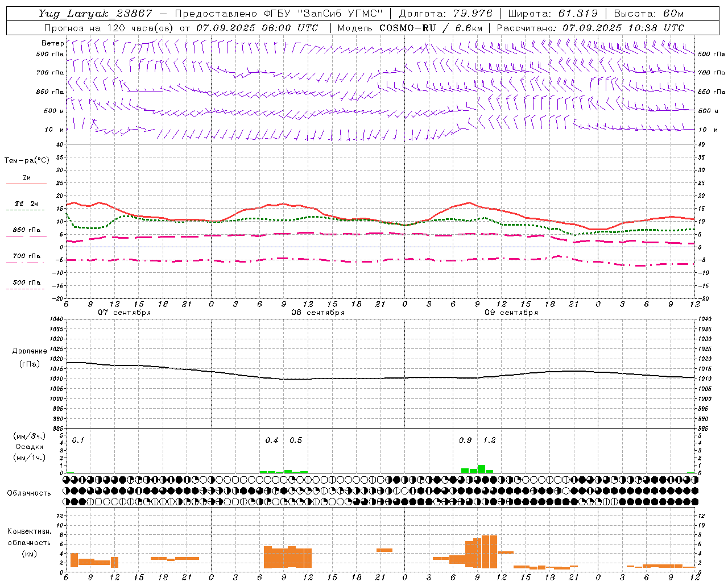Click the Широта: 61.319 field
Image resolution: width=728 pixels, height=582 pixels.
pos(553,14)
